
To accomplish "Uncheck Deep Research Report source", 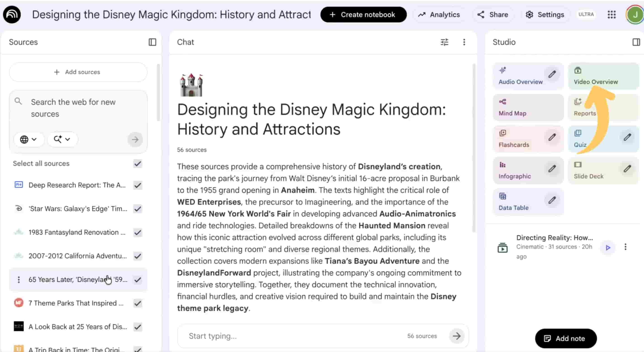I will point(138,185).
